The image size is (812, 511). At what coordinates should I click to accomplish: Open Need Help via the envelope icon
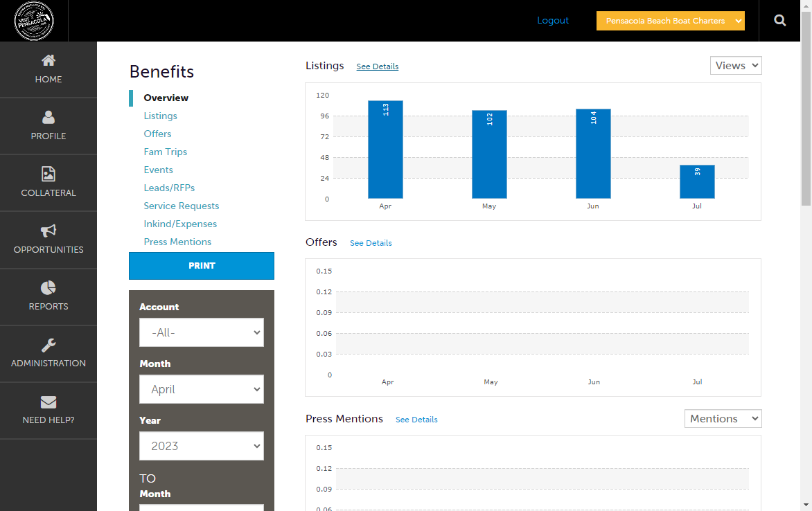click(48, 402)
